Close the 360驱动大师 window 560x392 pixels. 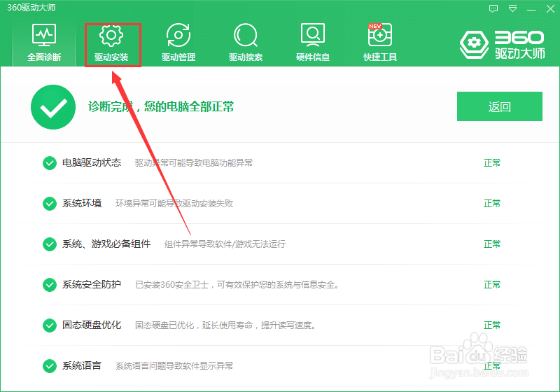[x=550, y=8]
